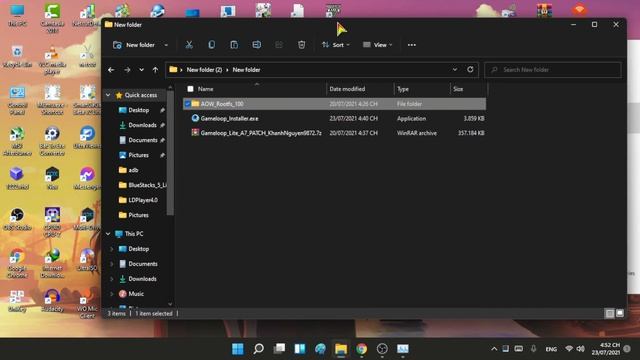Select the OBS Studio desktop icon
The width and height of the screenshot is (640, 360).
coord(17,220)
